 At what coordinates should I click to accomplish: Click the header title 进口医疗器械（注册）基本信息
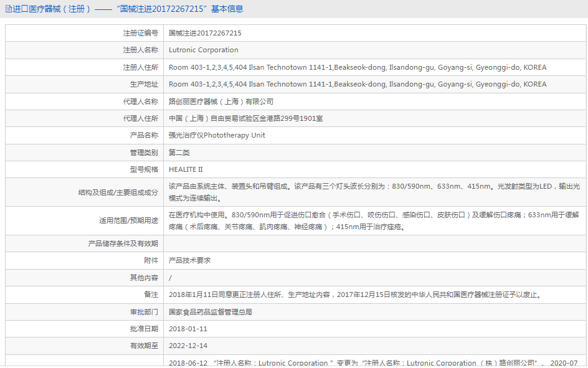click(x=128, y=9)
